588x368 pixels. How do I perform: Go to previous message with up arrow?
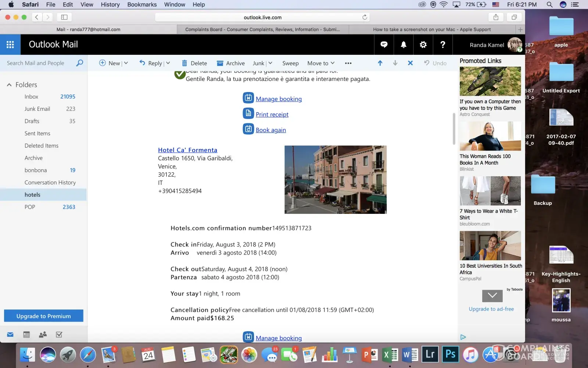pyautogui.click(x=380, y=63)
